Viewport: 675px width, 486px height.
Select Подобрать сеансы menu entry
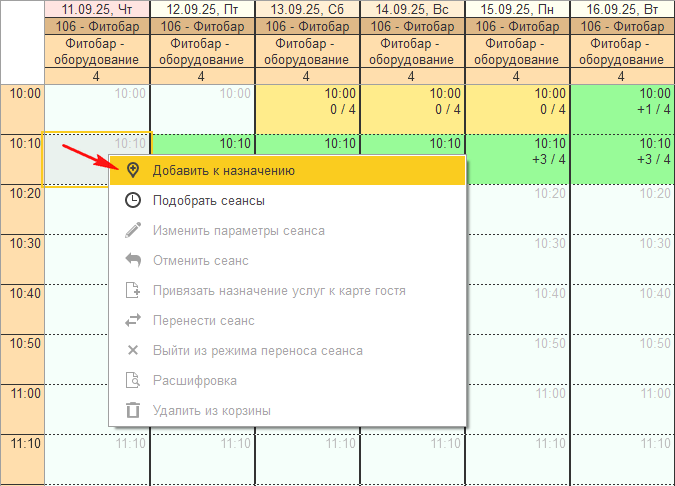(x=288, y=201)
